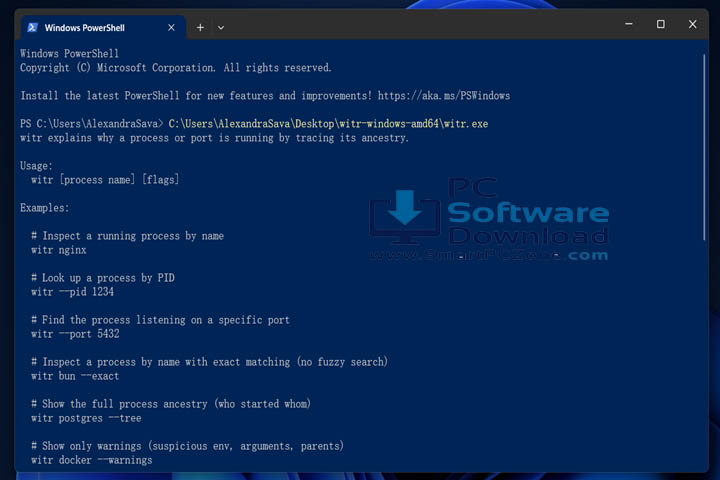Click the Copyright Microsoft Corporation line
This screenshot has width=720, height=480.
coord(175,68)
